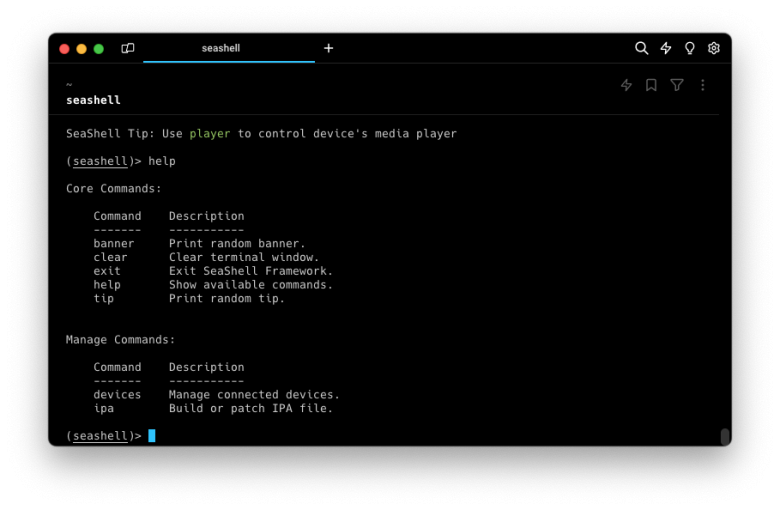Click the typed 'help' command text
This screenshot has height=510, width=780.
[162, 161]
